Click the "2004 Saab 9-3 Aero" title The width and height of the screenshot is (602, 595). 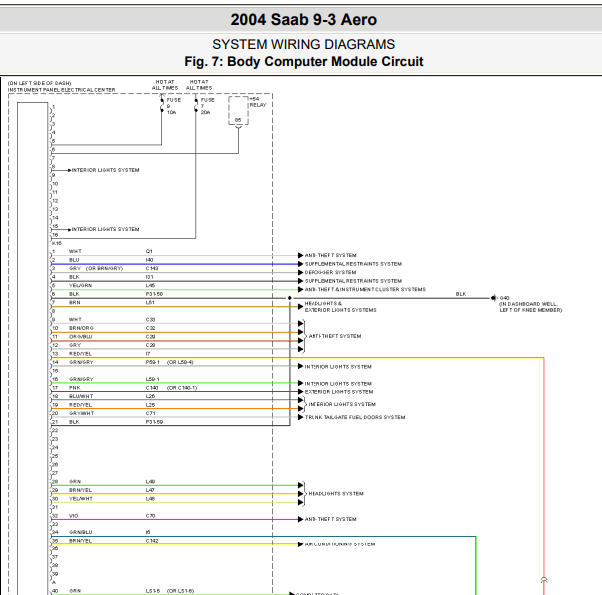pos(303,20)
